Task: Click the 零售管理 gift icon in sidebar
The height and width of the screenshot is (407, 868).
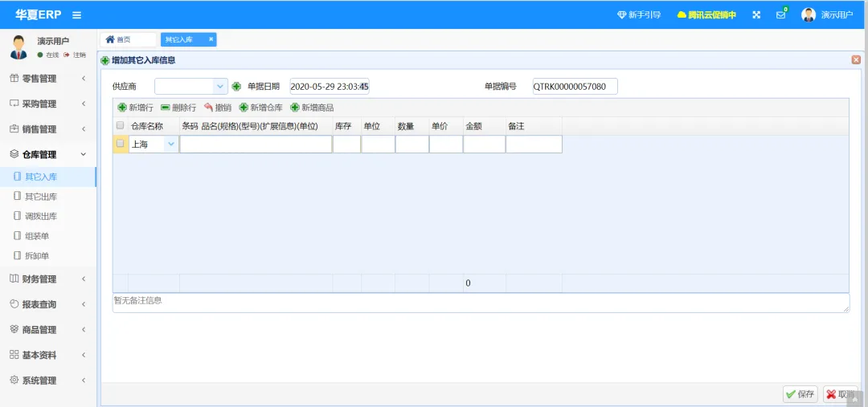Action: 14,79
